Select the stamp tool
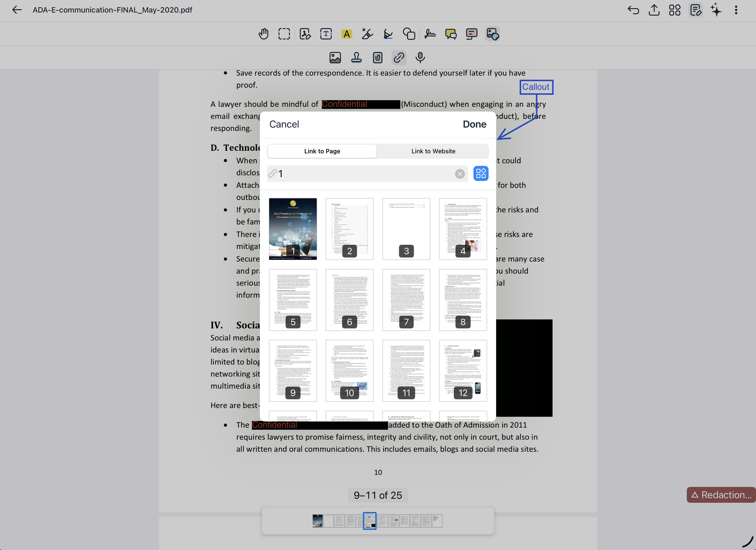This screenshot has height=550, width=756. pos(357,58)
